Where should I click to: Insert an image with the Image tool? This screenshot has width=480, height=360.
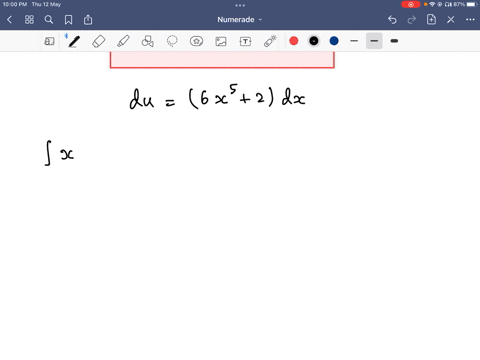coord(221,41)
